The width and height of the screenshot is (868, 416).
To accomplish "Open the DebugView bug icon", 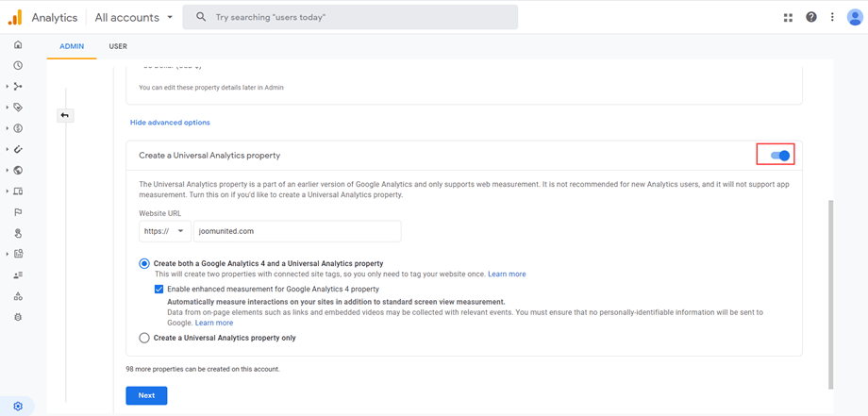I will pyautogui.click(x=18, y=317).
